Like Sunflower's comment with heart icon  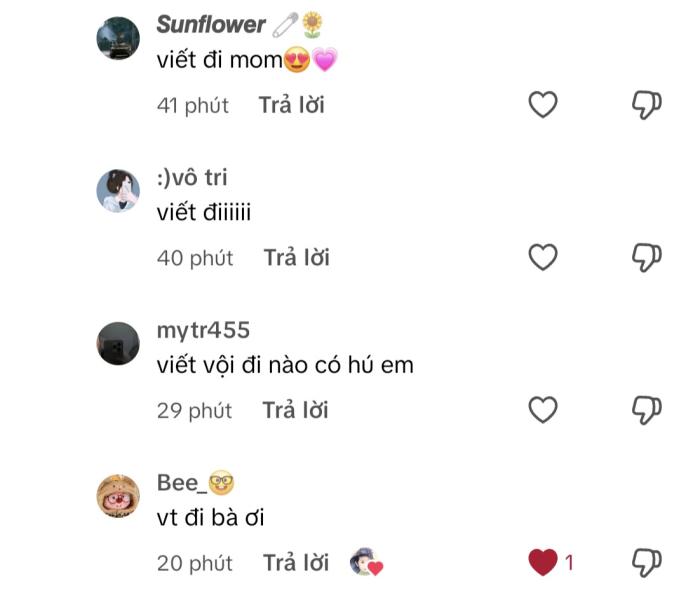click(x=542, y=104)
